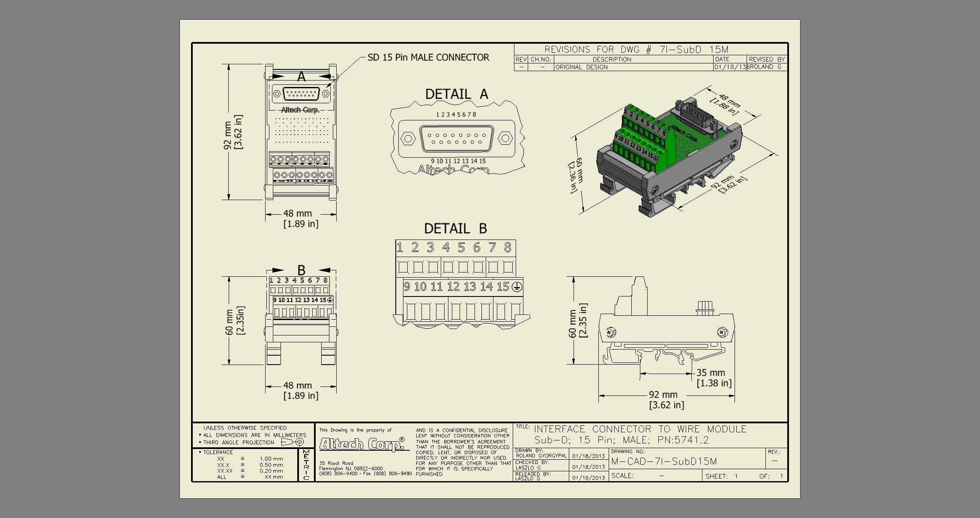Click the 'UNLESS OTHERWISE SPECIFIED' heading

[245, 428]
